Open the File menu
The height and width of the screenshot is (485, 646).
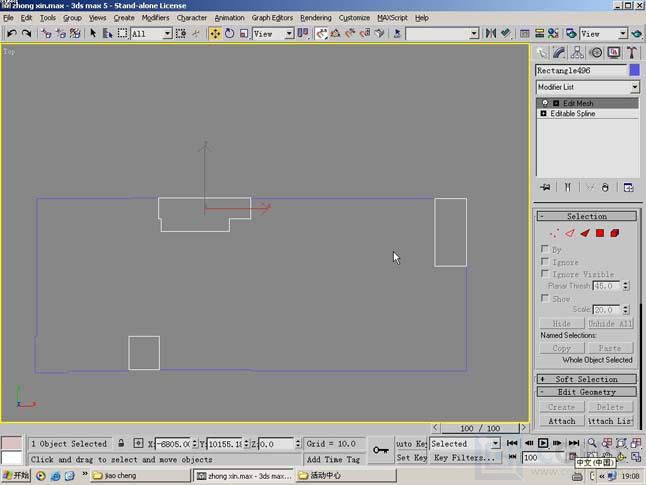coord(8,18)
